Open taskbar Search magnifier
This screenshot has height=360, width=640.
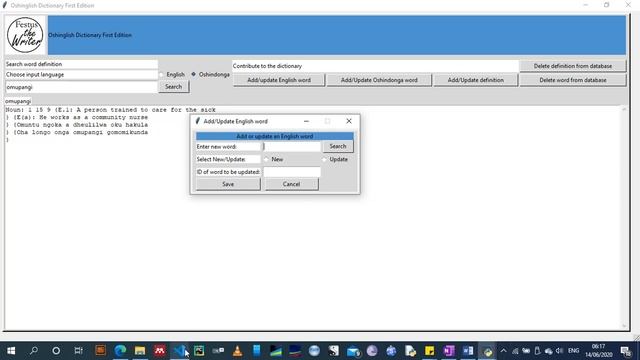[34, 351]
